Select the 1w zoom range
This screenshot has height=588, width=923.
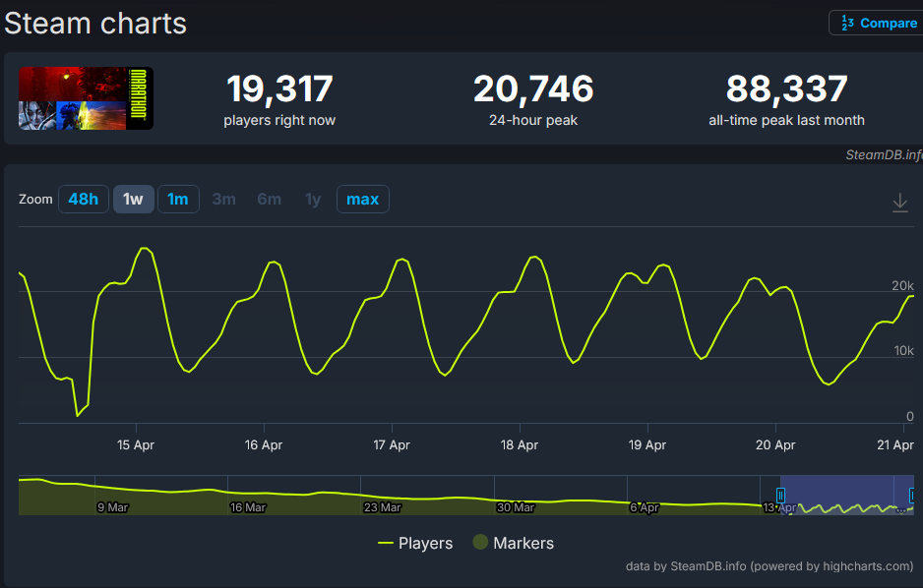point(134,200)
